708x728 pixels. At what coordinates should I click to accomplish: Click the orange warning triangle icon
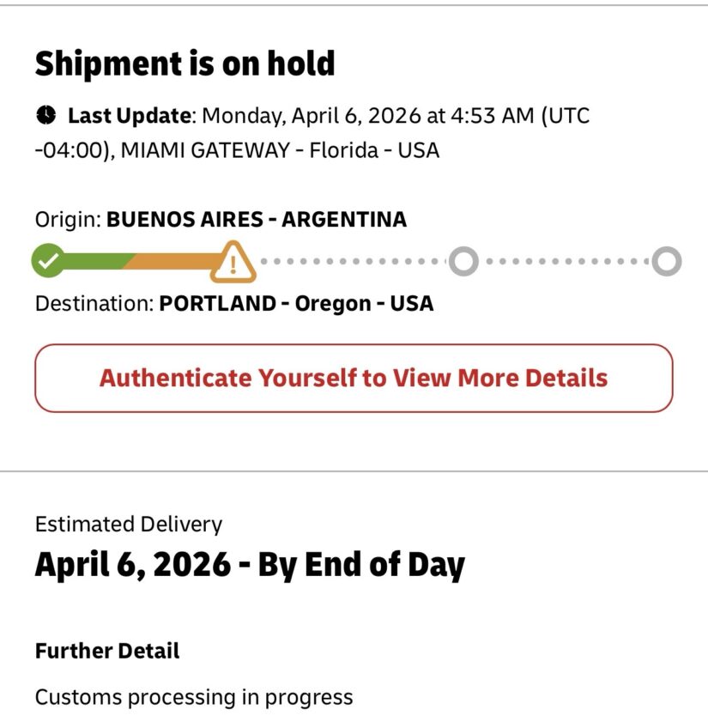click(x=233, y=261)
